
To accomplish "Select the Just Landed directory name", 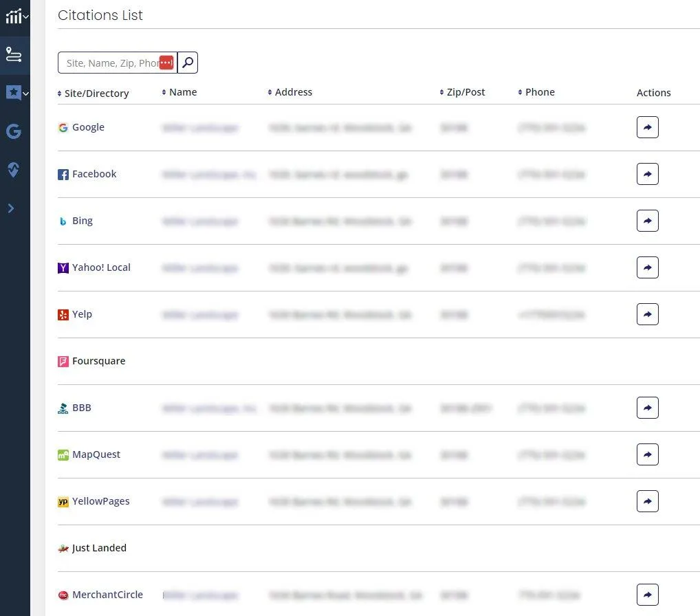I will [x=99, y=548].
